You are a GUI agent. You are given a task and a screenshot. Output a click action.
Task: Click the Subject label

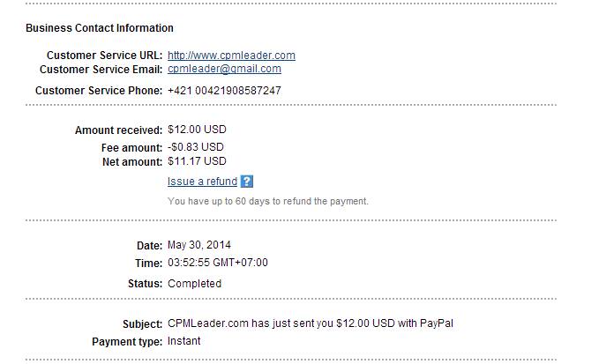pos(143,324)
